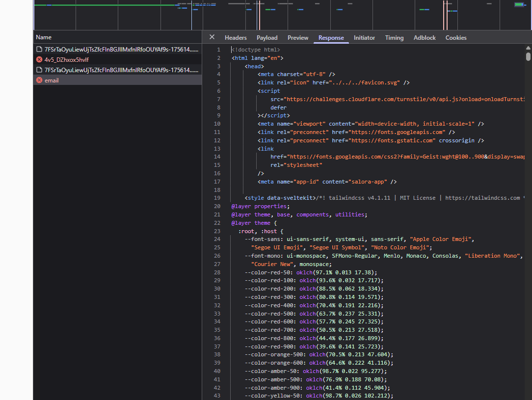Viewport: 532px width, 400px height.
Task: Click the meta viewport line
Action: click(x=371, y=124)
